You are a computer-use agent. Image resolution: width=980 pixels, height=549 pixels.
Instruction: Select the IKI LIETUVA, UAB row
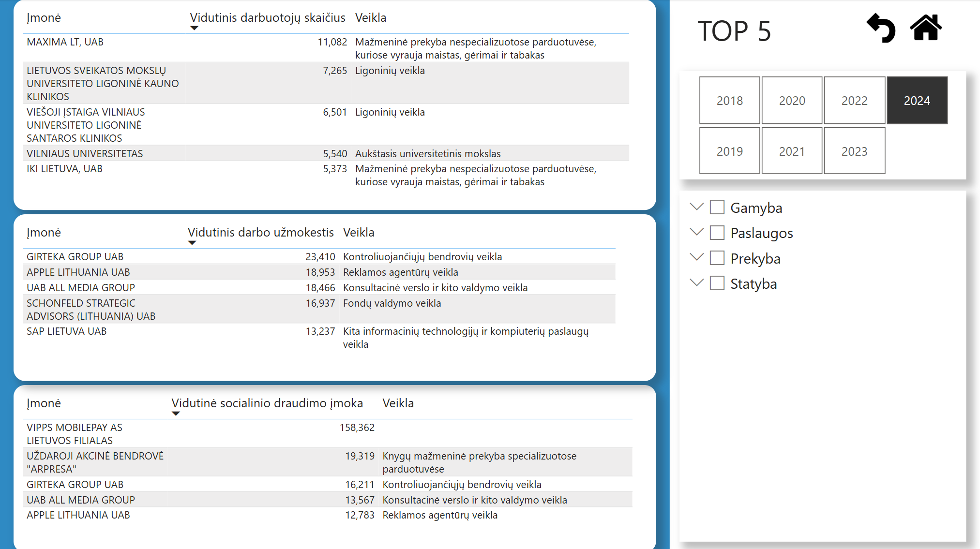[x=326, y=175]
